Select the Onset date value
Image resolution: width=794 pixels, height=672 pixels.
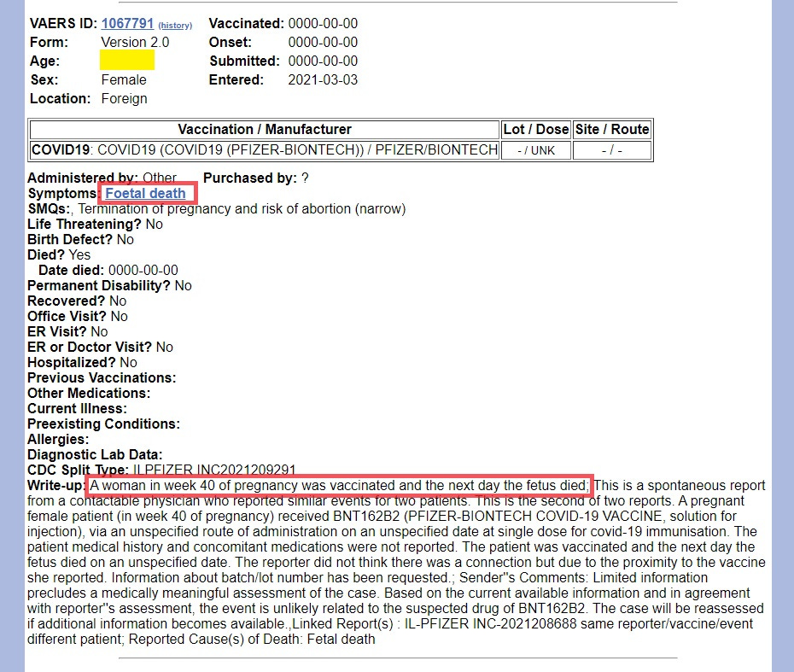[x=323, y=42]
